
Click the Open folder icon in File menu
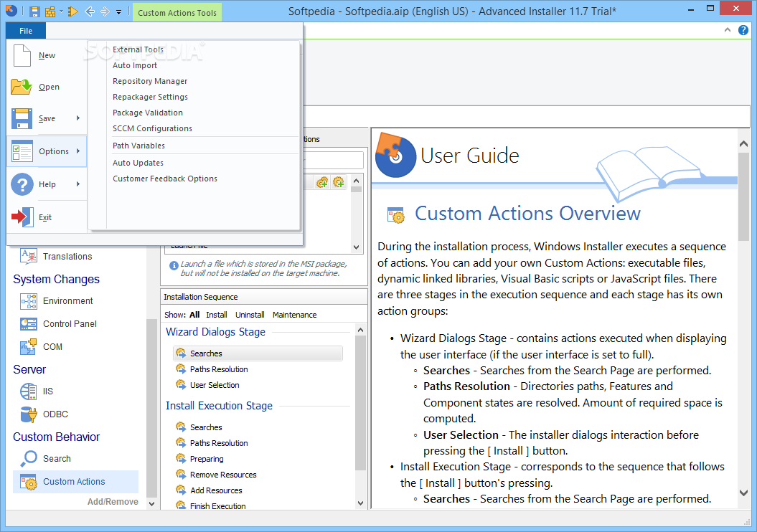click(x=22, y=87)
